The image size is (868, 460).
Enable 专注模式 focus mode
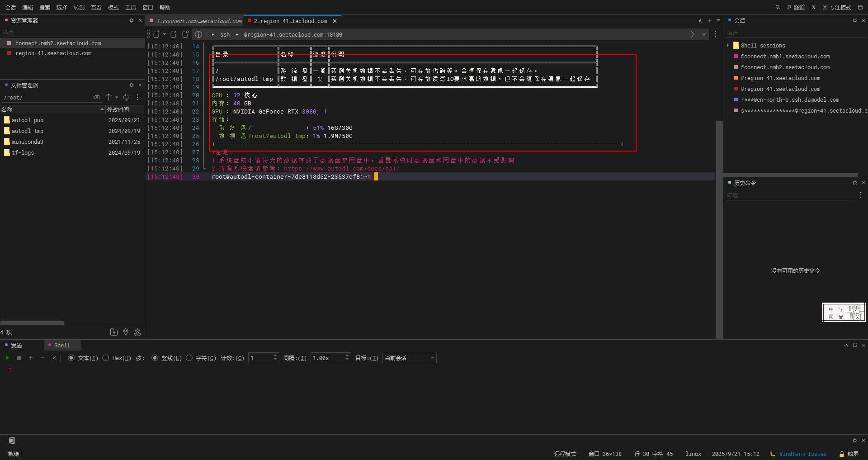(x=837, y=7)
